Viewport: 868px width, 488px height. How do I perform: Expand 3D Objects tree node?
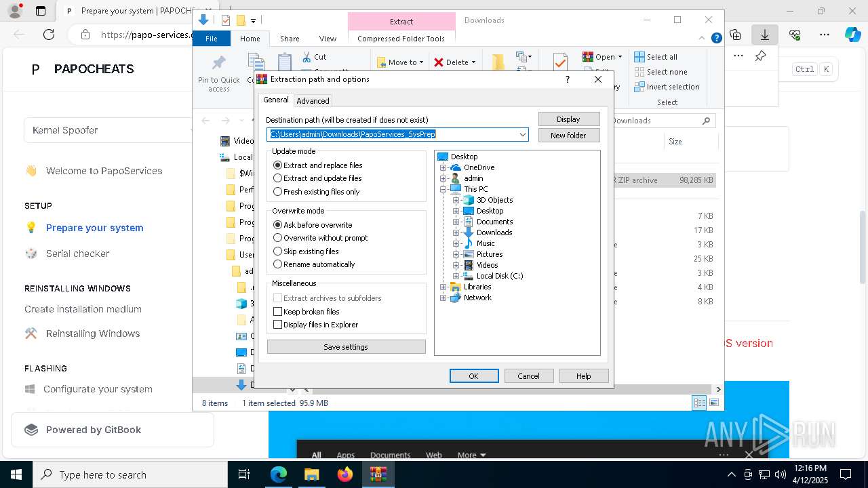tap(456, 200)
